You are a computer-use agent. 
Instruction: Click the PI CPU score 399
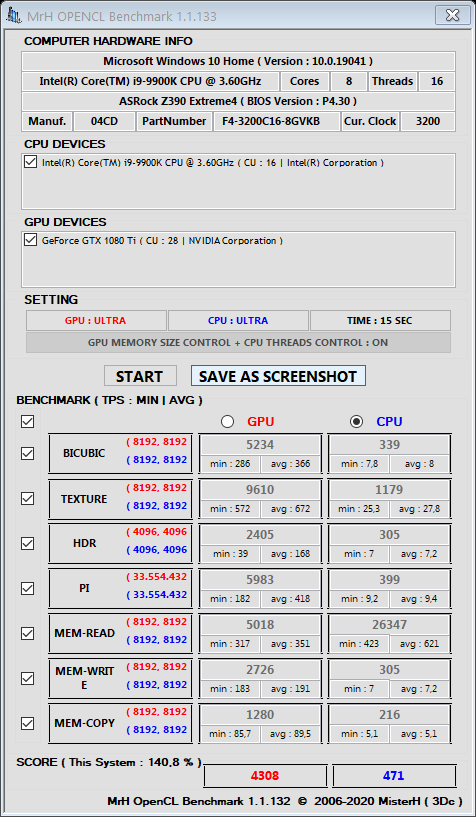tap(390, 579)
